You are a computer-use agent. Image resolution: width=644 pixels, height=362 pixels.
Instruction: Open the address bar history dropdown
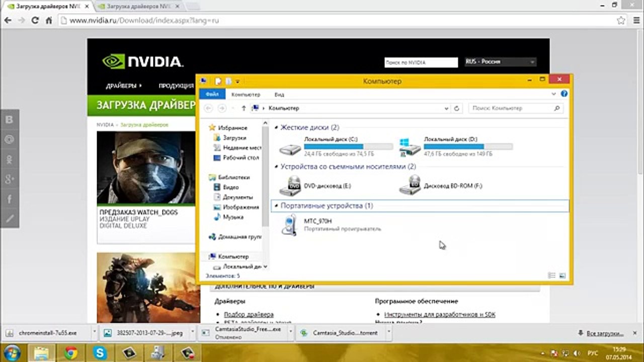click(446, 108)
